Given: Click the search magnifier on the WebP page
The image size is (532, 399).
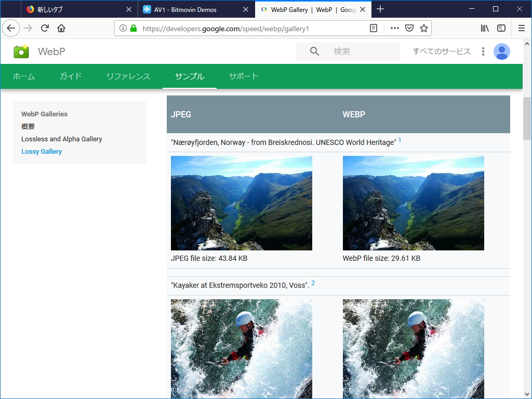Looking at the screenshot, I should [x=314, y=51].
